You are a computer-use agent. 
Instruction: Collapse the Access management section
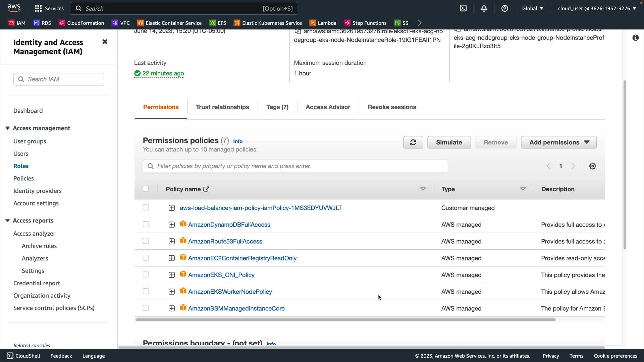tap(7, 128)
